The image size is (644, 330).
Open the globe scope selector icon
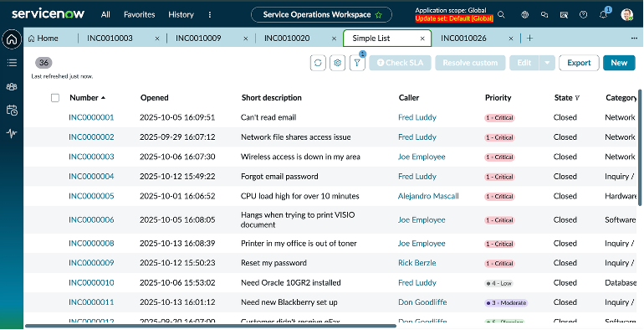click(524, 15)
